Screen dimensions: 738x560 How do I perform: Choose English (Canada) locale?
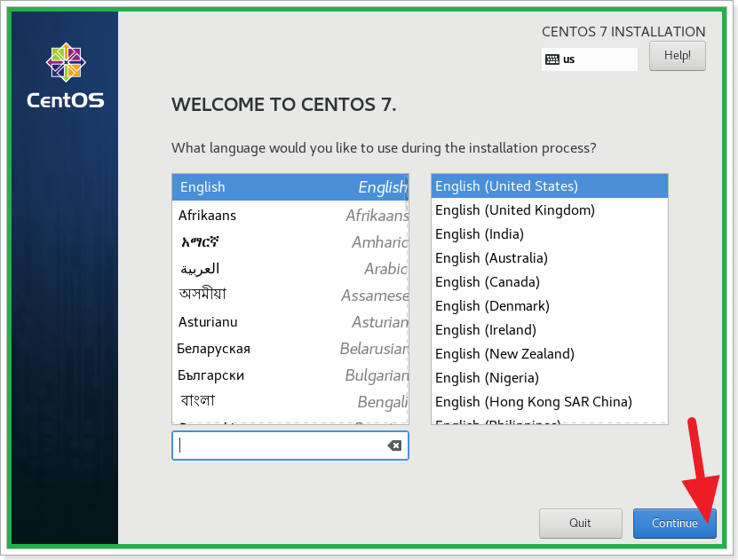(x=549, y=282)
